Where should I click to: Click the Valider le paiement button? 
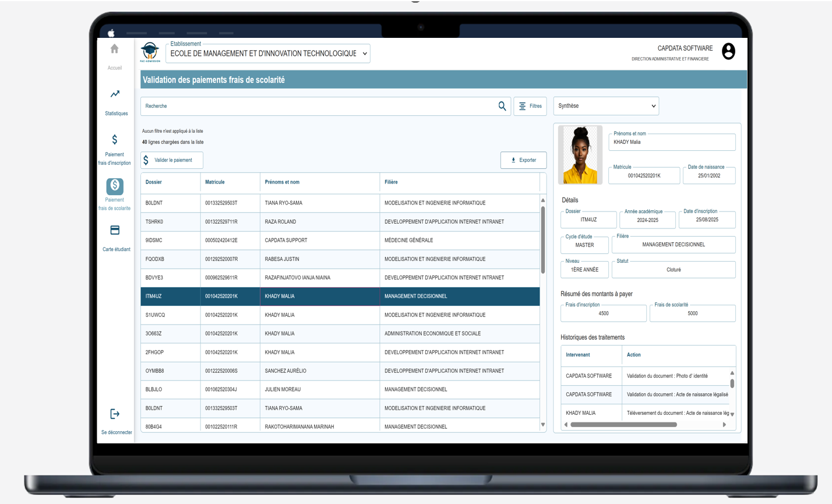point(172,160)
